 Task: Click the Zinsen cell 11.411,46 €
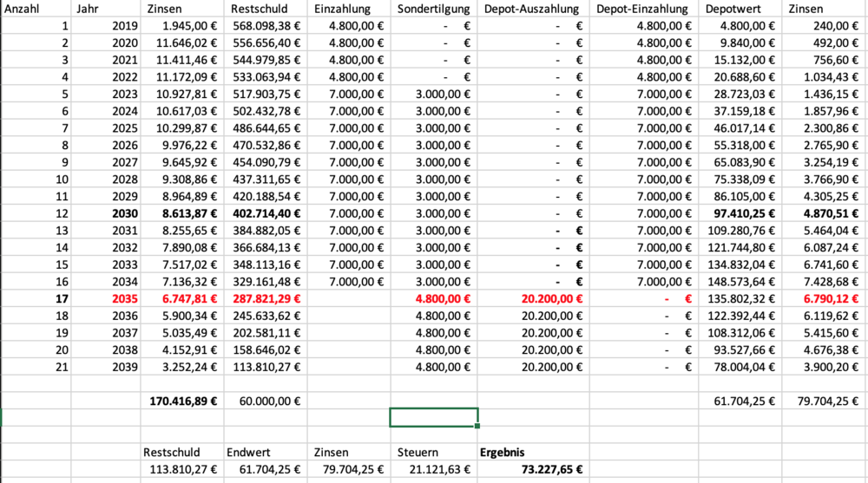182,61
